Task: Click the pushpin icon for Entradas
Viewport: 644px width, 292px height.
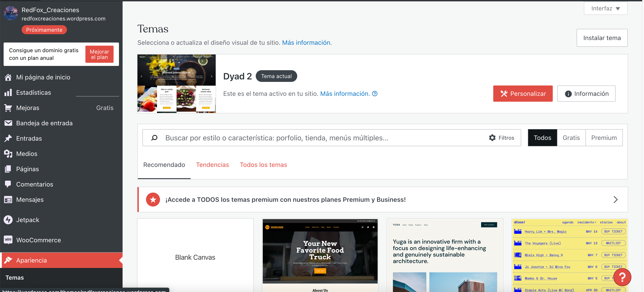Action: [x=8, y=138]
